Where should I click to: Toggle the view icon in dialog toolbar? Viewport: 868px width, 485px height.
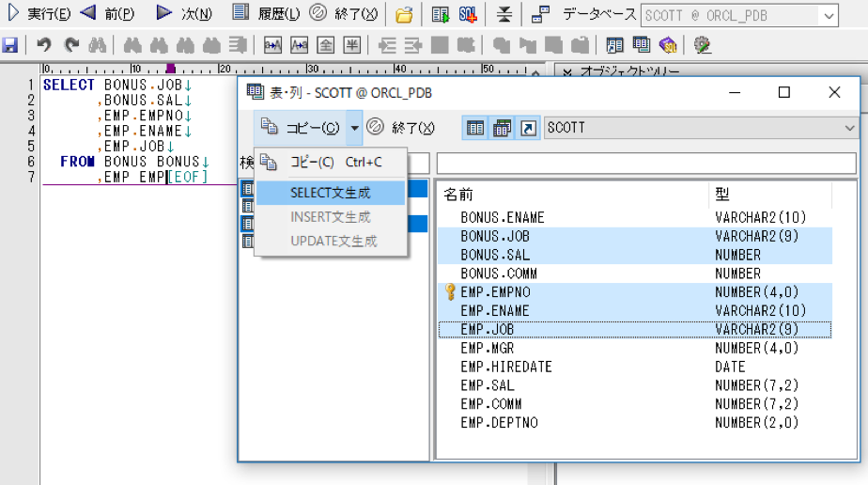502,128
